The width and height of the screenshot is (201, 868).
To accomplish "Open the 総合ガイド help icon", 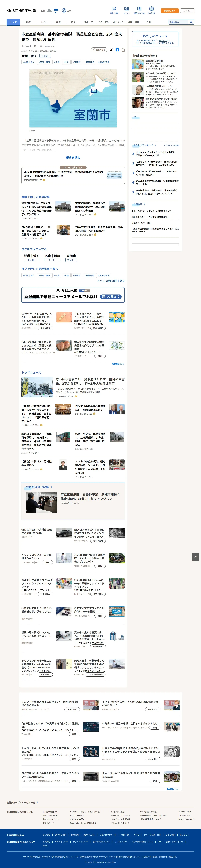I will tap(151, 8).
